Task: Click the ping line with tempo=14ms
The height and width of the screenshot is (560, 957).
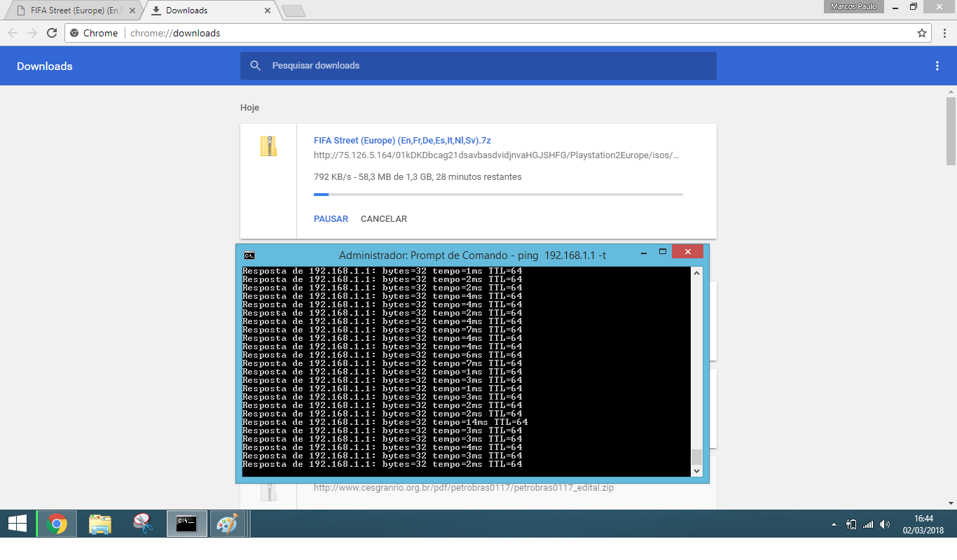Action: coord(385,422)
